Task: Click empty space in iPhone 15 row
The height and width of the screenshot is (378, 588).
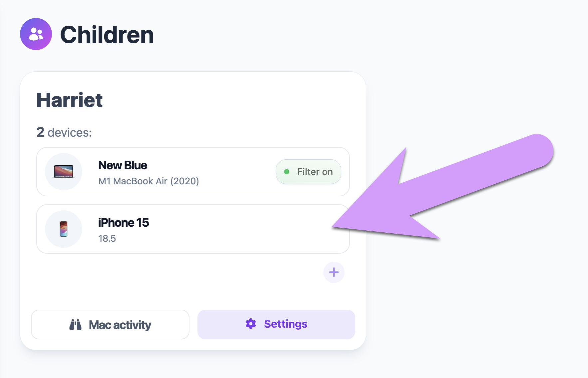Action: pos(233,229)
